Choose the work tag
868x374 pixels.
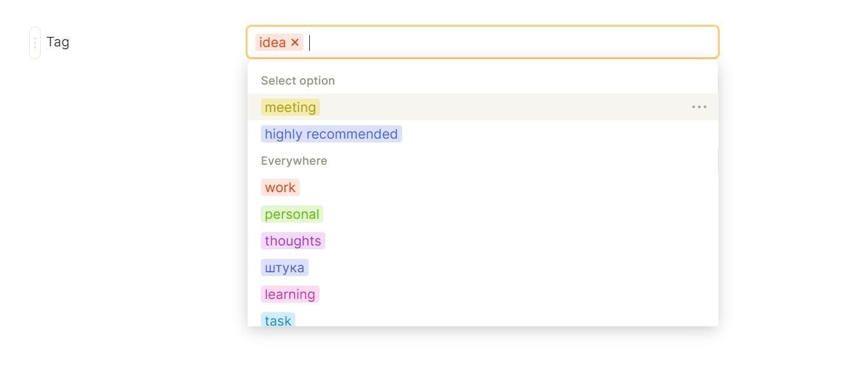click(280, 188)
